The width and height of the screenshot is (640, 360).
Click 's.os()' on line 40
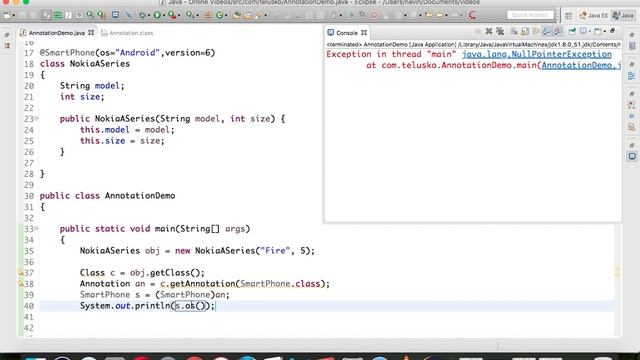pos(191,306)
